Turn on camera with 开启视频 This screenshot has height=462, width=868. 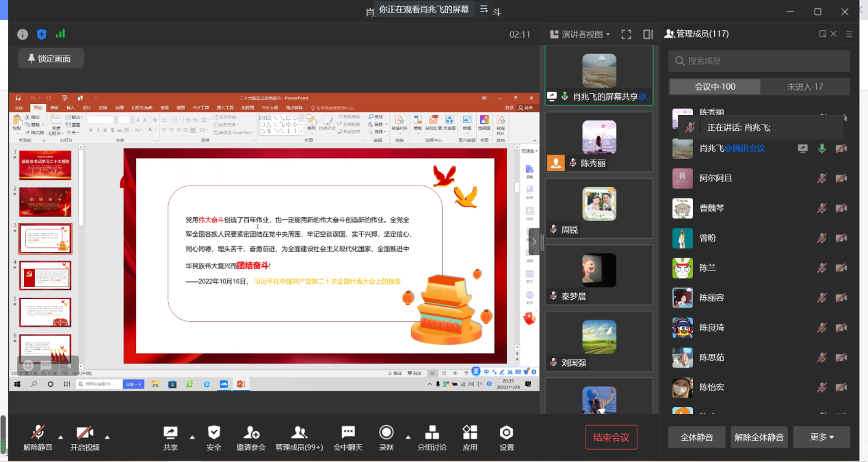point(85,437)
